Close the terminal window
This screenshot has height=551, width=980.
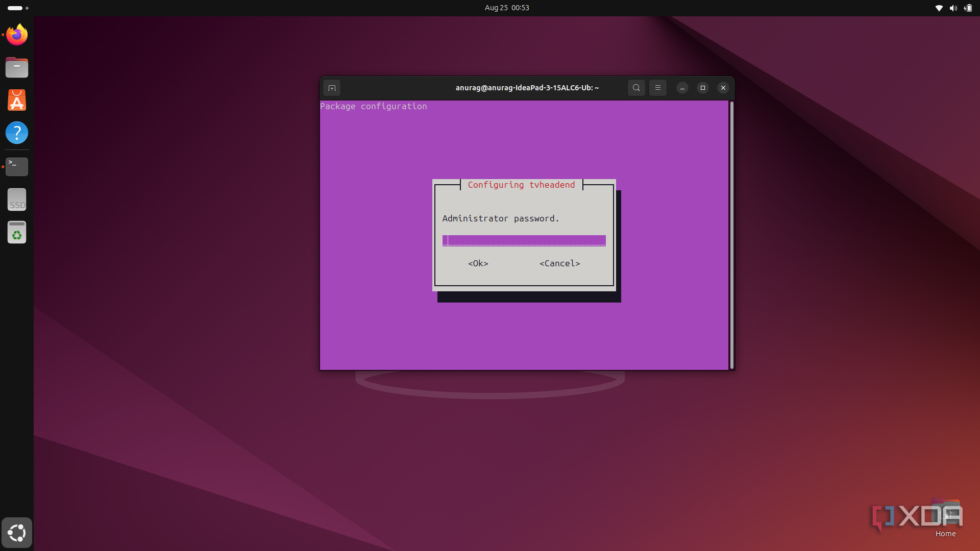tap(723, 88)
